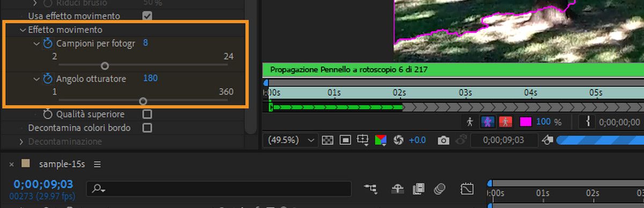
Task: Click the 02s mark on layer ruler
Action: [x=399, y=93]
